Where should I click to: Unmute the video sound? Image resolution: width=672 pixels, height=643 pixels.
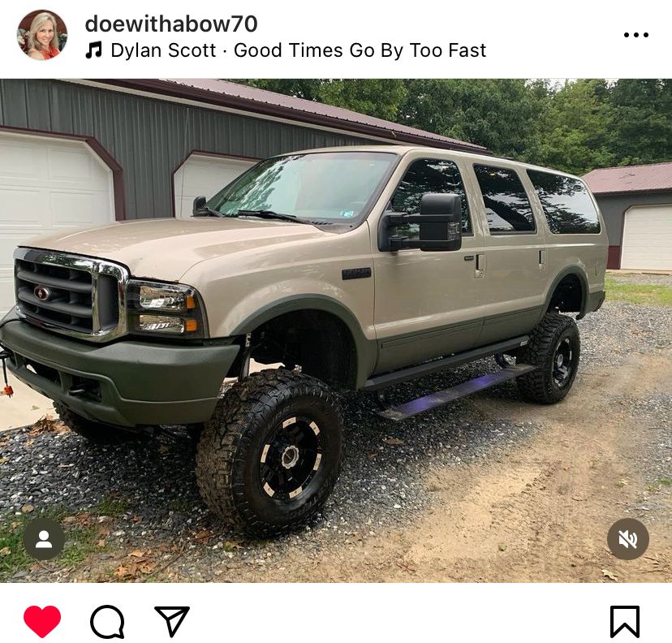tap(628, 539)
